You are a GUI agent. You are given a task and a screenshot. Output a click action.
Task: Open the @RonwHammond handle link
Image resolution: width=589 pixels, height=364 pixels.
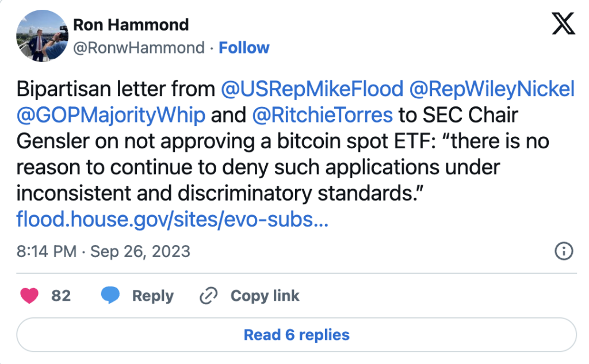pyautogui.click(x=139, y=47)
